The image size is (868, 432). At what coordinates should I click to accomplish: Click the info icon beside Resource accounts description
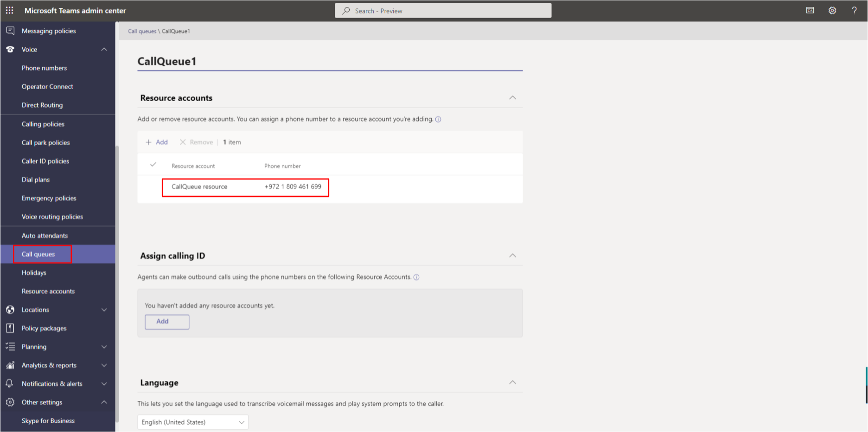point(438,119)
